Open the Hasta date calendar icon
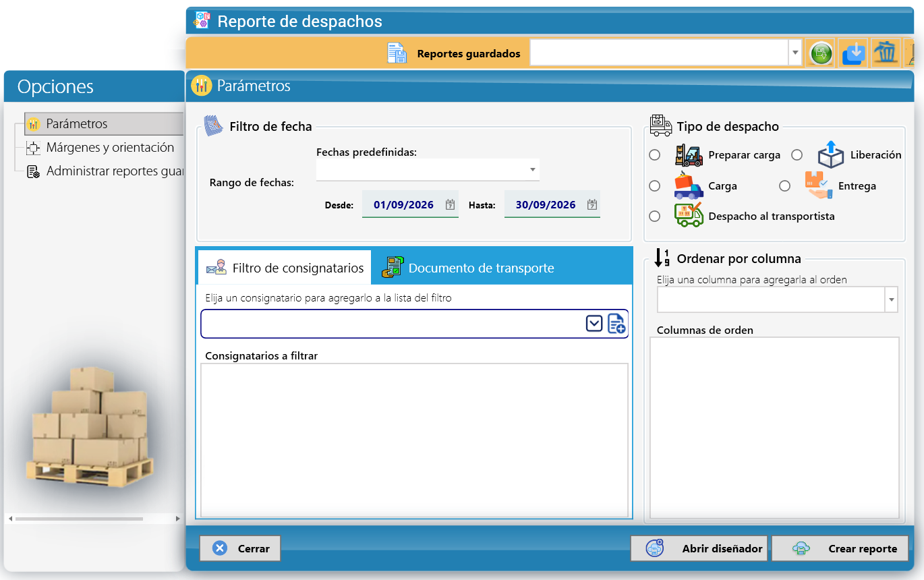 pos(591,204)
